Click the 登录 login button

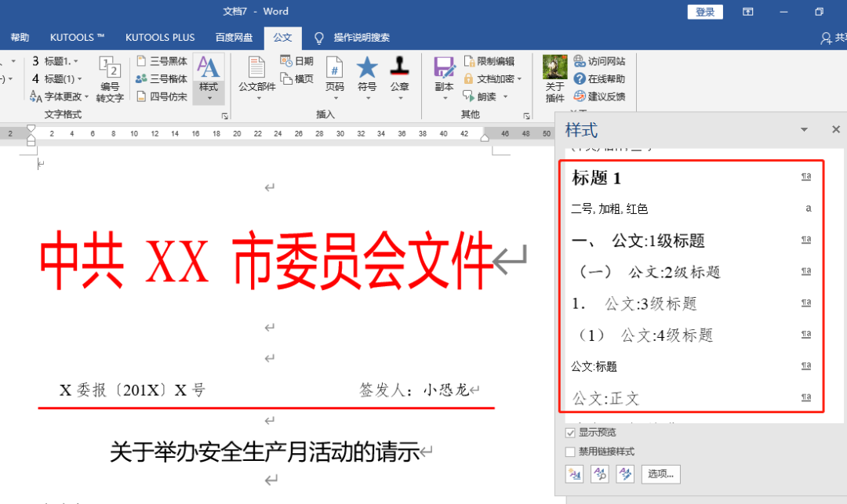[x=703, y=11]
